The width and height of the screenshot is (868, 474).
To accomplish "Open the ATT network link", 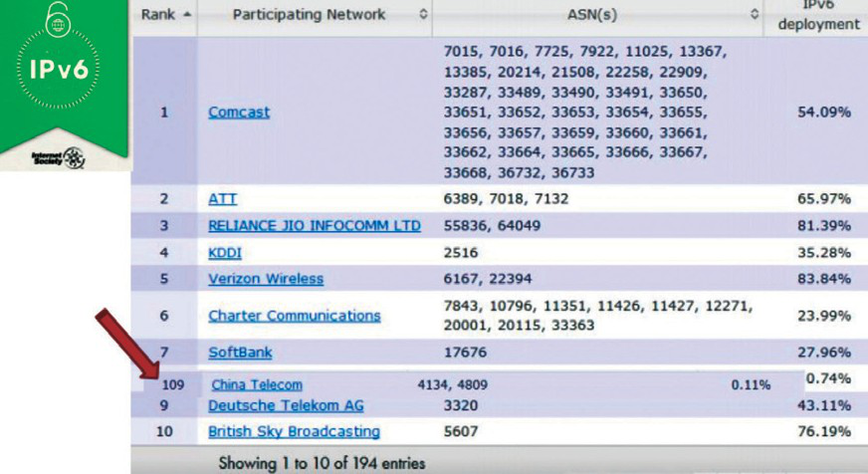I will [x=222, y=198].
